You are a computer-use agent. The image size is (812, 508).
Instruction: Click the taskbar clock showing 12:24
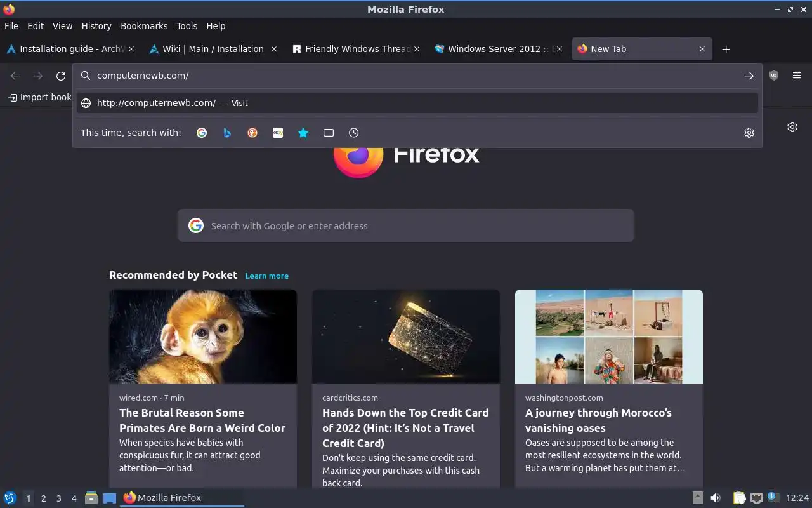click(x=797, y=498)
